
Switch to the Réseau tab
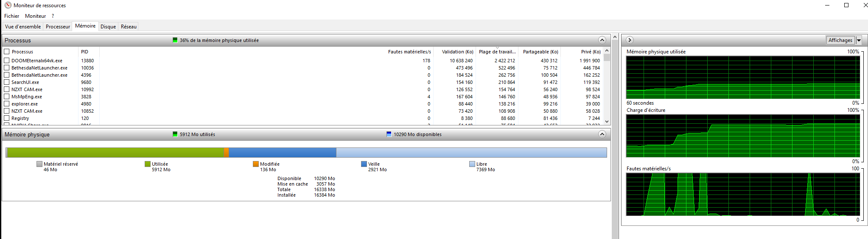[x=129, y=26]
